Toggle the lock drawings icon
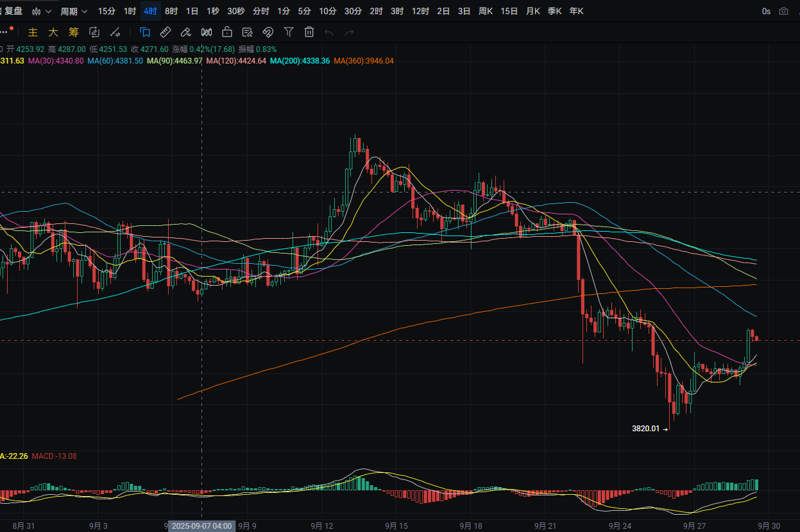 [227, 32]
